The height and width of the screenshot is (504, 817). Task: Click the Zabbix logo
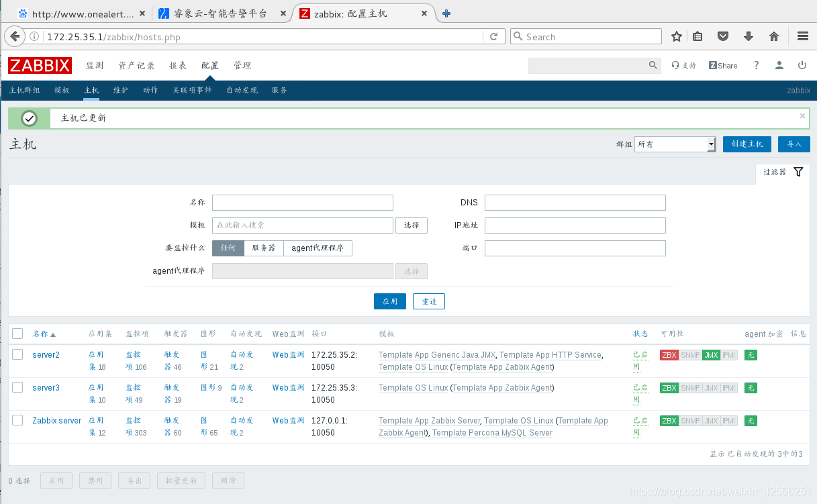pos(40,65)
